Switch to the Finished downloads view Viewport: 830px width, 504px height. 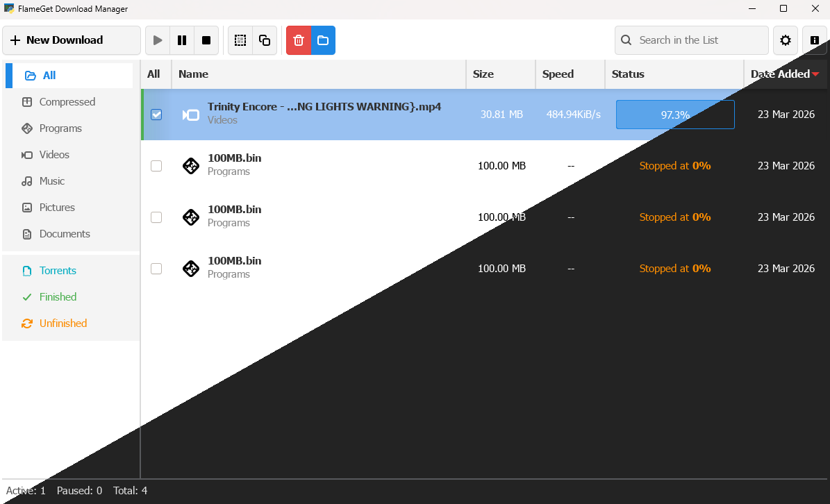tap(56, 296)
